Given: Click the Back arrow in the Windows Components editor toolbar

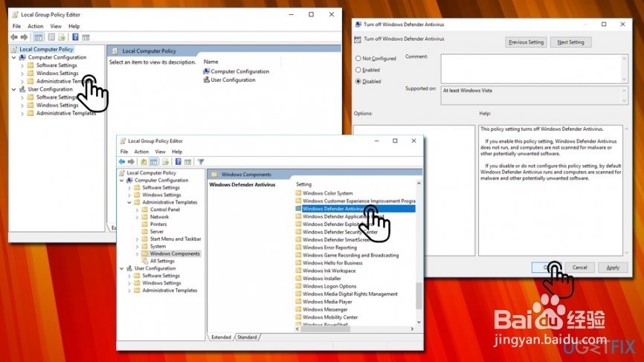Looking at the screenshot, I should [x=122, y=162].
